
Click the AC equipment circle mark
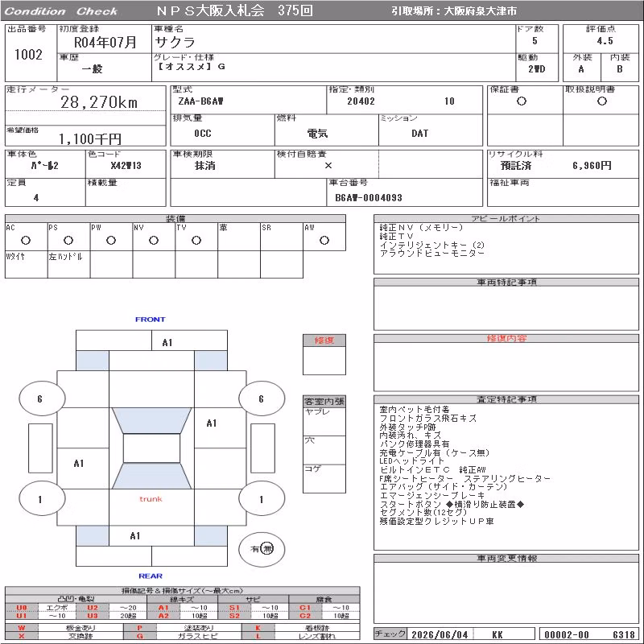tap(26, 240)
